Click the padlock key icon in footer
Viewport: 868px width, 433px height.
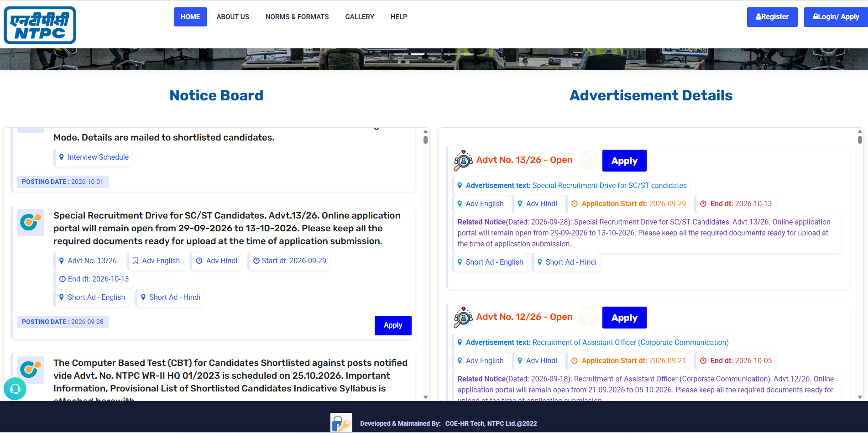click(341, 423)
